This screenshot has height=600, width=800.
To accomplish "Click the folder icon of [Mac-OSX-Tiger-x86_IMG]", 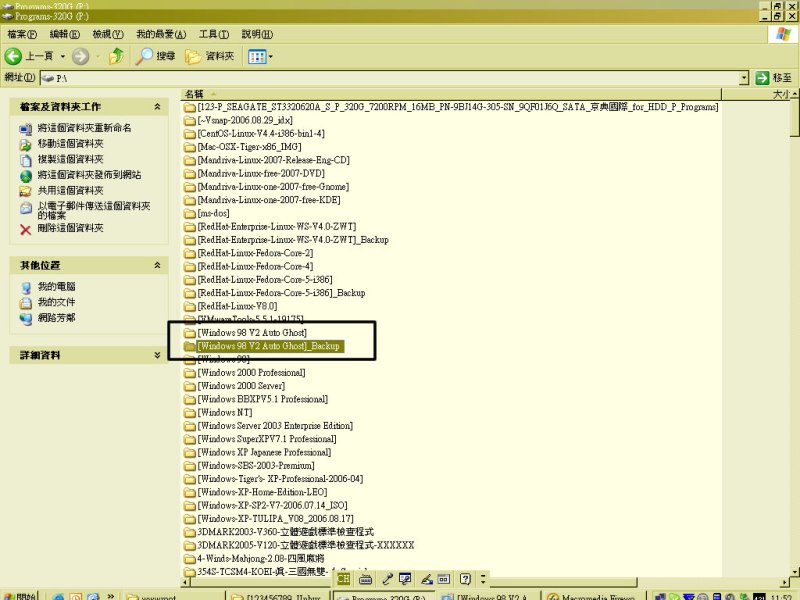I will [x=190, y=147].
